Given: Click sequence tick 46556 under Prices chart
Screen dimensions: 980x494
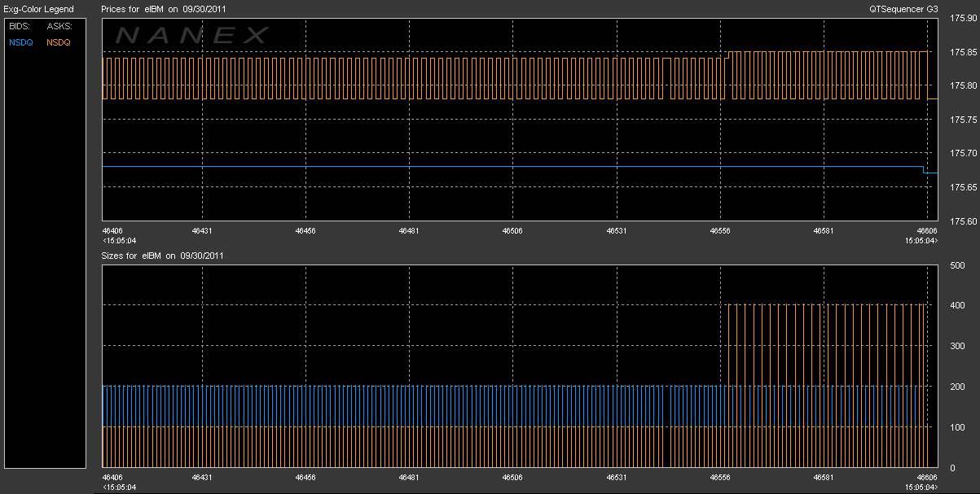Looking at the screenshot, I should coord(720,231).
